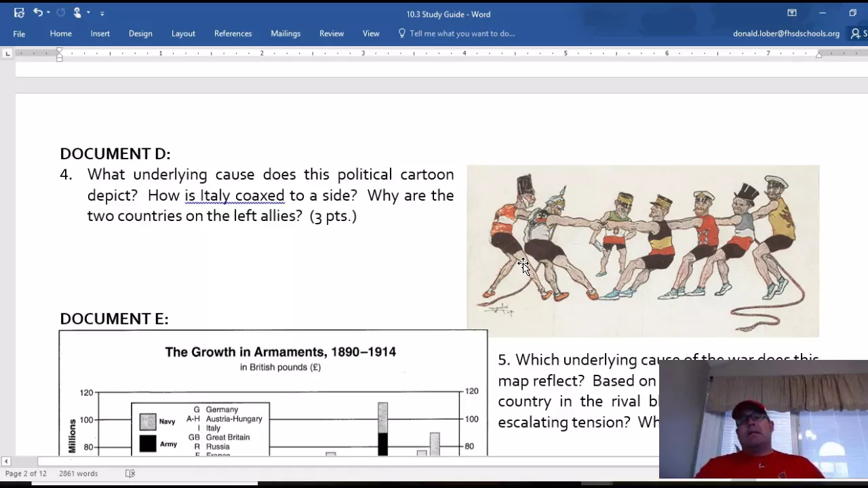Select the tug-of-war political cartoon image
The width and height of the screenshot is (868, 488).
(643, 251)
